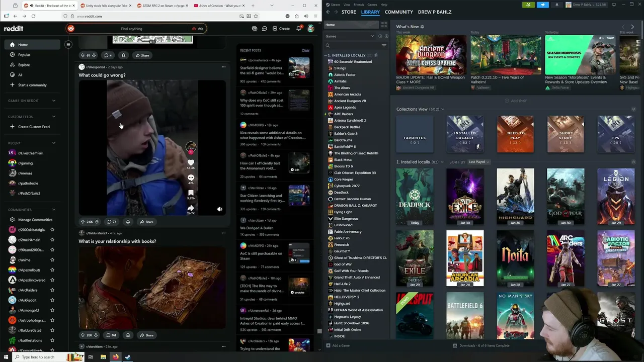Open Deadlock game capsule in Steam library
644x362 pixels.
coord(415,197)
